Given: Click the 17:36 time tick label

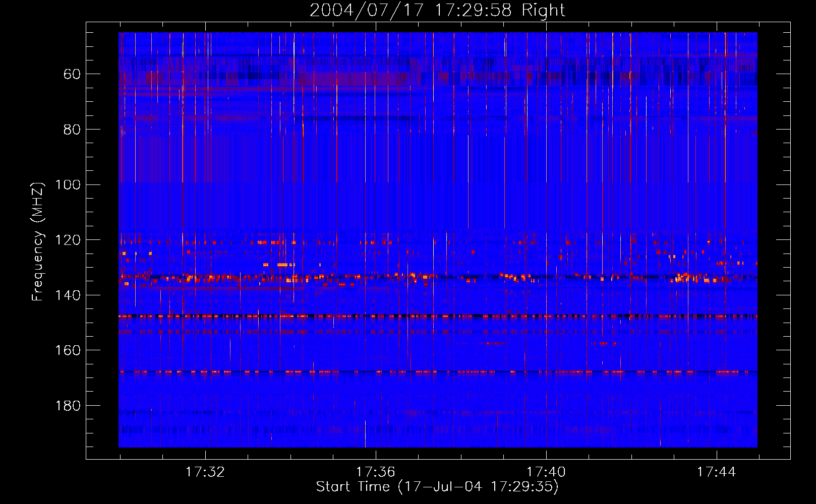Looking at the screenshot, I should coord(375,472).
